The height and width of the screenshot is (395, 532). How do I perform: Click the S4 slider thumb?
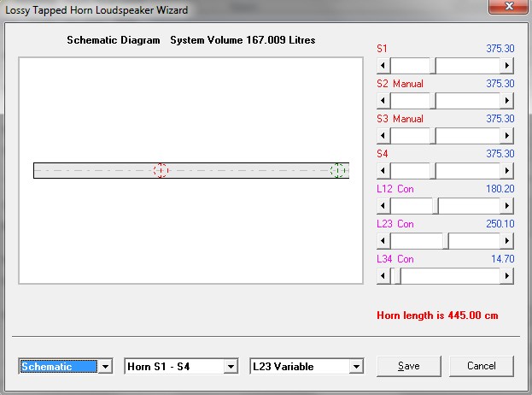coord(433,170)
